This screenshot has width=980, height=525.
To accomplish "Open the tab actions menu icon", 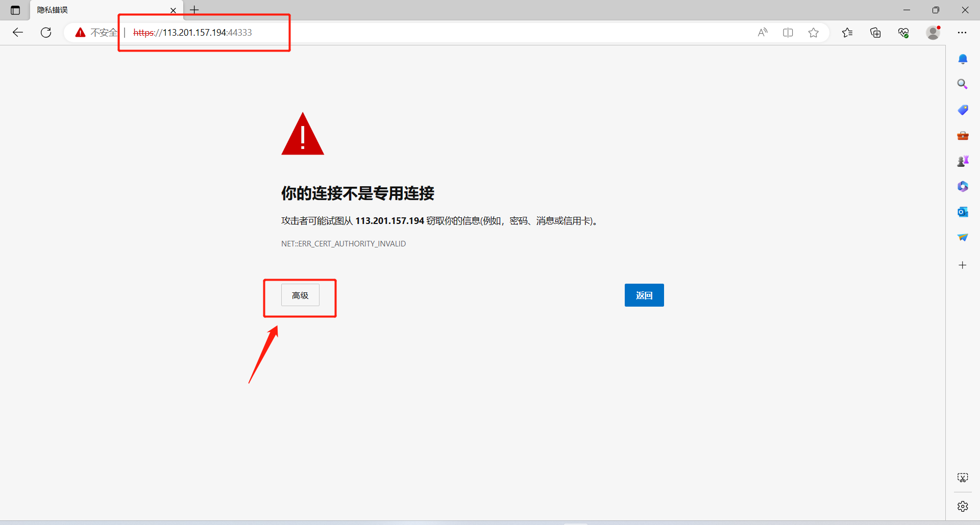I will coord(15,10).
